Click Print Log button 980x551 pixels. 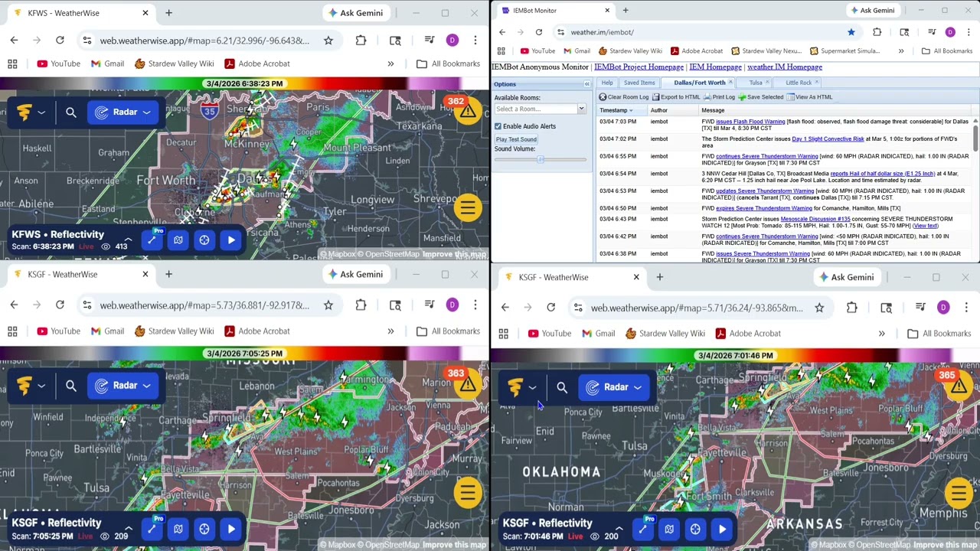pos(720,97)
